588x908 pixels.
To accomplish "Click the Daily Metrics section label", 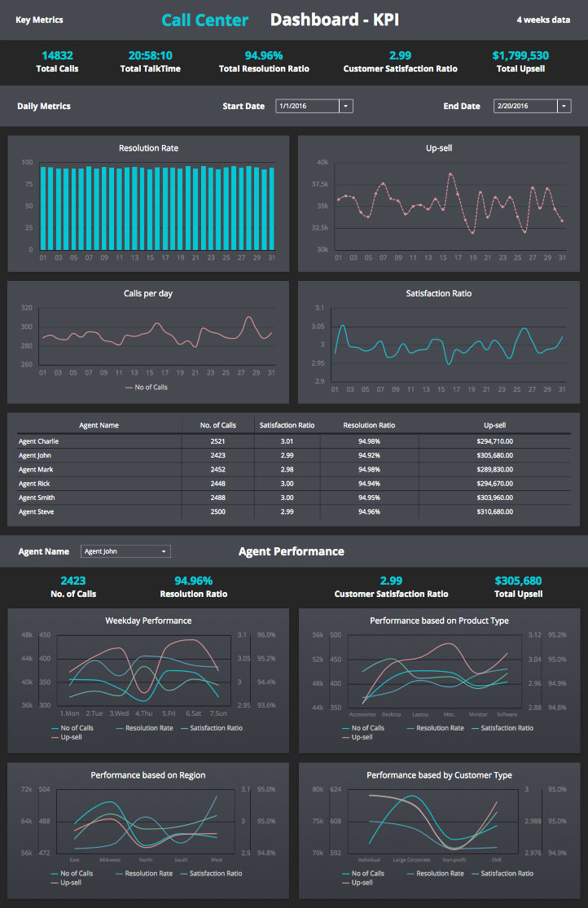I will tap(44, 106).
